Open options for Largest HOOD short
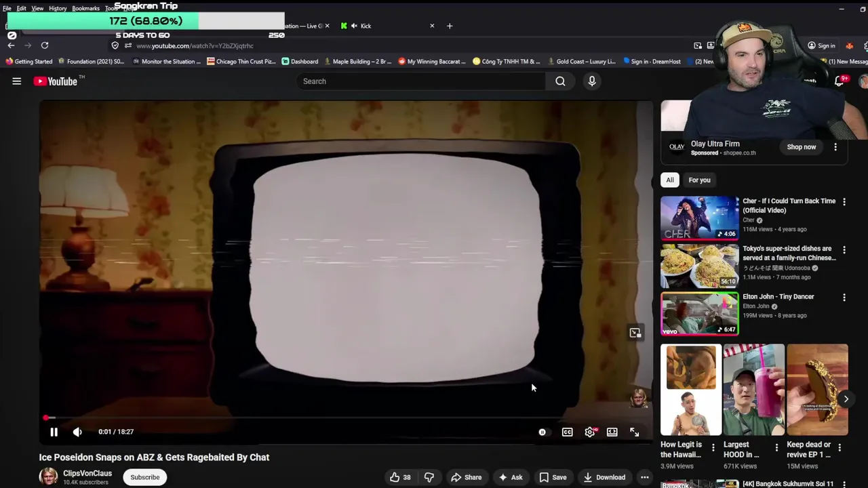This screenshot has height=488, width=868. coord(776,447)
